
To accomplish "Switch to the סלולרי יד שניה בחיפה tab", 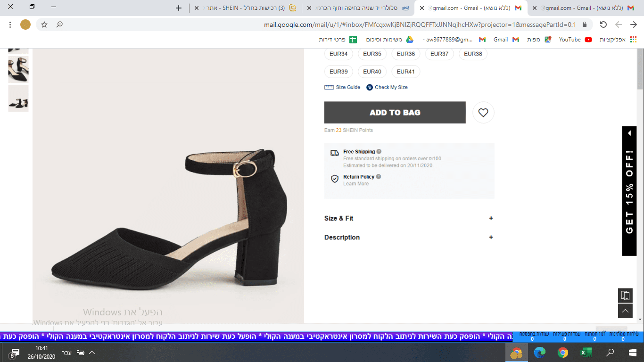I will 358,8.
